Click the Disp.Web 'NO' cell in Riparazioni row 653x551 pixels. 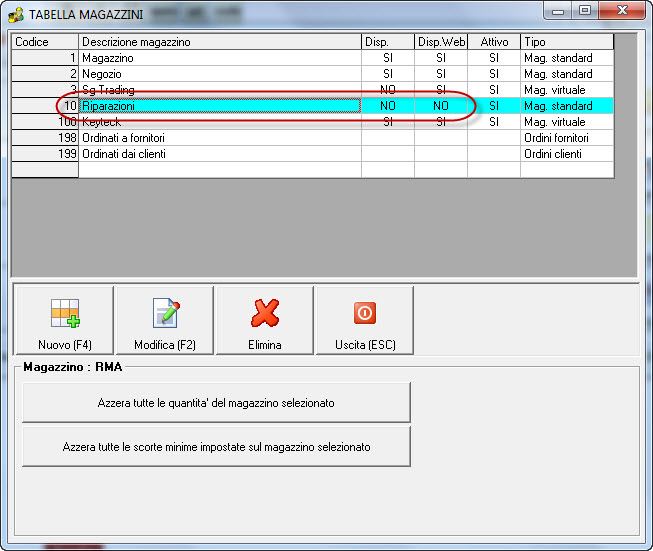pos(441,106)
